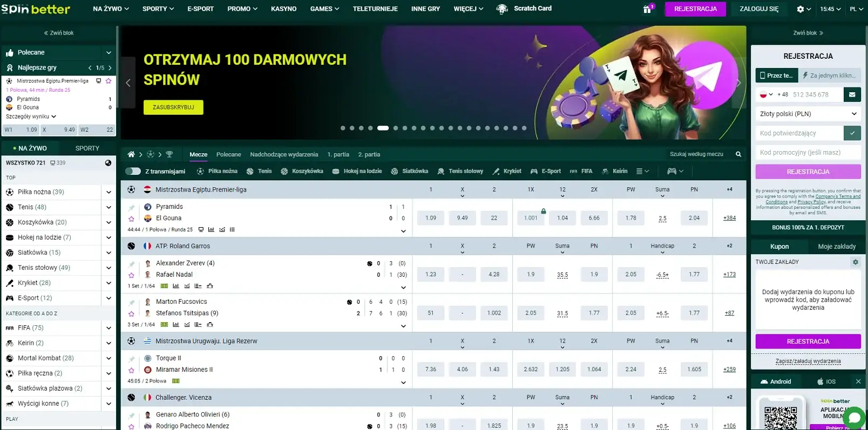This screenshot has height=430, width=868.
Task: Open the country code flag dropdown
Action: (767, 94)
